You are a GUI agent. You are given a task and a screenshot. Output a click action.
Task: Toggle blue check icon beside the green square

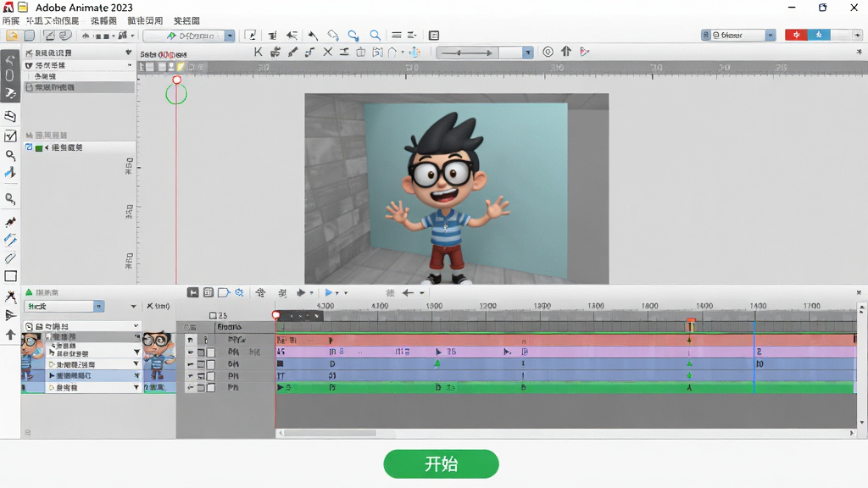(x=30, y=147)
